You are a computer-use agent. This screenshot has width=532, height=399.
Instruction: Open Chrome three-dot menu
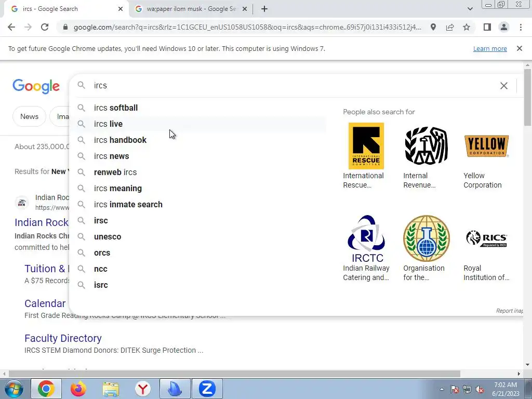coord(521,27)
